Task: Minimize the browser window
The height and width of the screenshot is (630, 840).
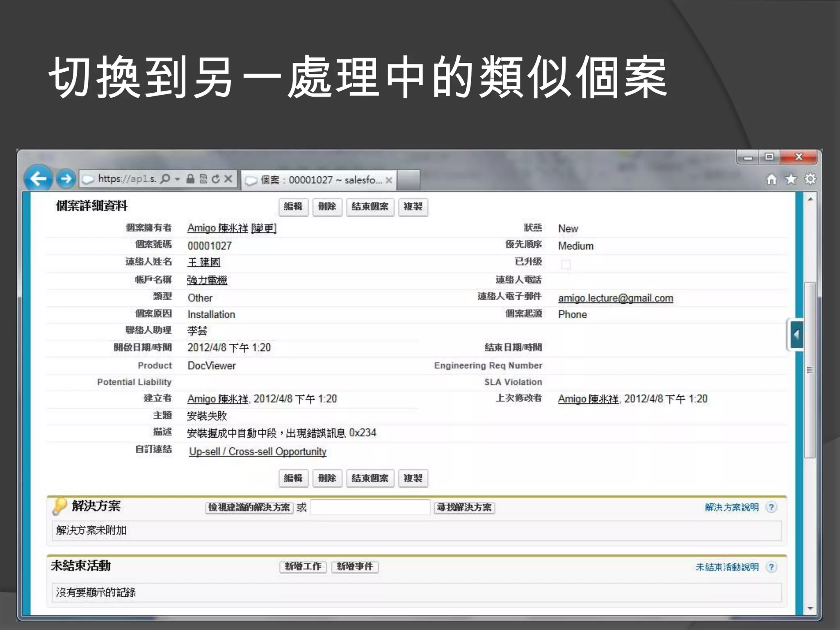Action: tap(748, 157)
